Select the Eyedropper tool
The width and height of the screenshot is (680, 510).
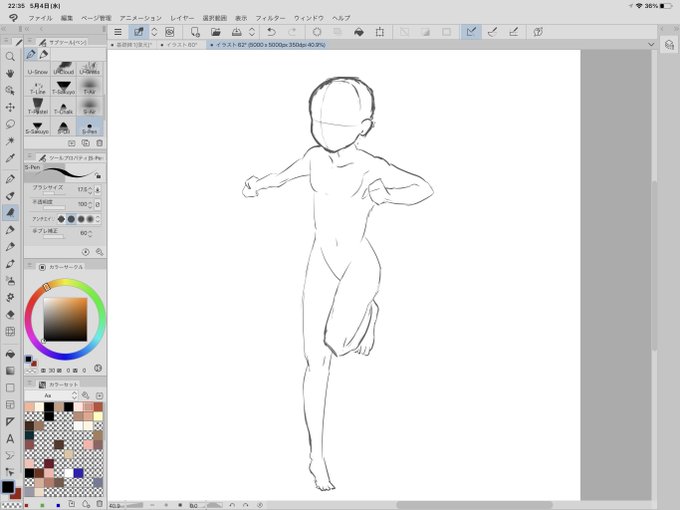coord(10,158)
